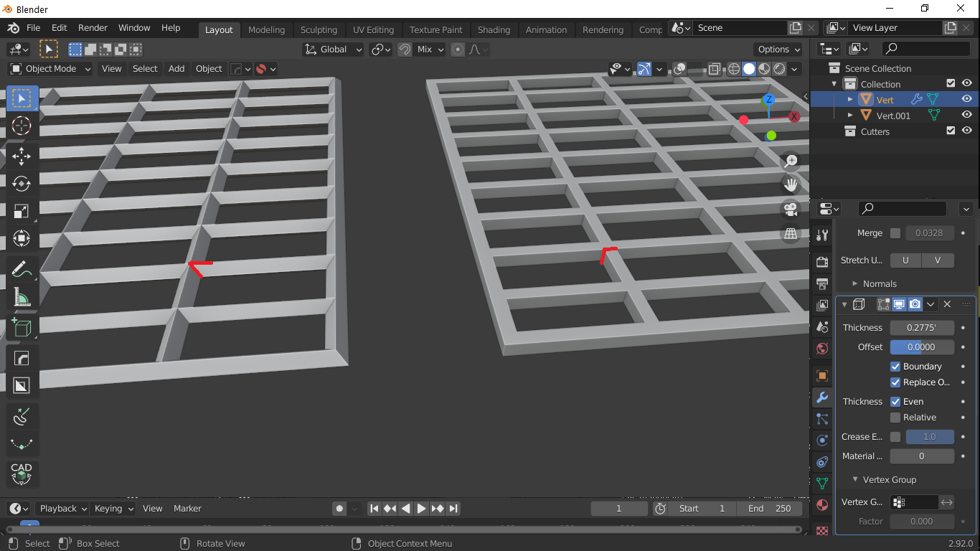Activate the Transform tool
The height and width of the screenshot is (551, 980).
tap(22, 237)
